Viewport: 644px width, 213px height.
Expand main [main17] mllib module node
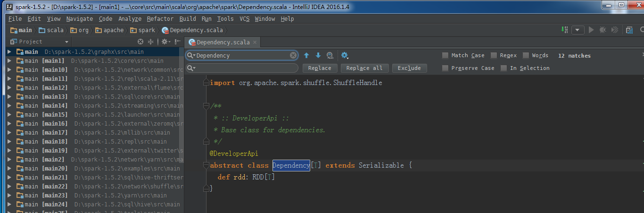tap(9, 132)
